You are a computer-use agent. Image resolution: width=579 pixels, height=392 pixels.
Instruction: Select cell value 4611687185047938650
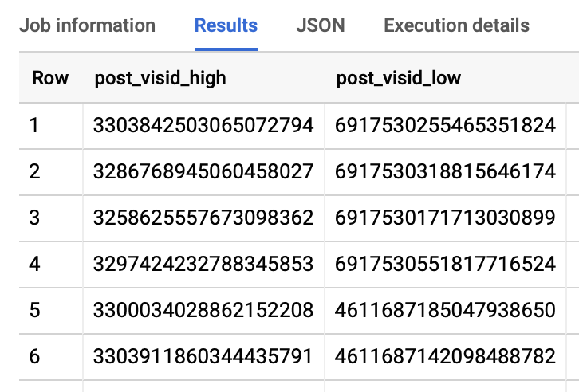[445, 310]
